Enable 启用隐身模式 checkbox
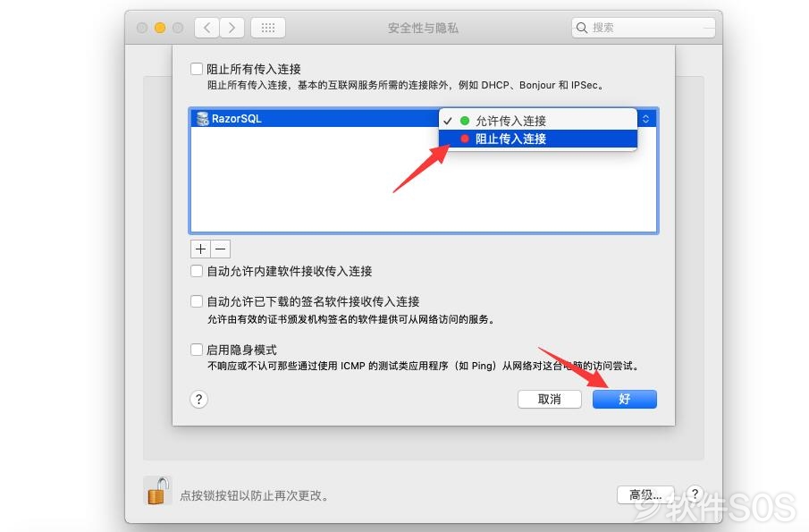This screenshot has width=809, height=532. point(197,350)
